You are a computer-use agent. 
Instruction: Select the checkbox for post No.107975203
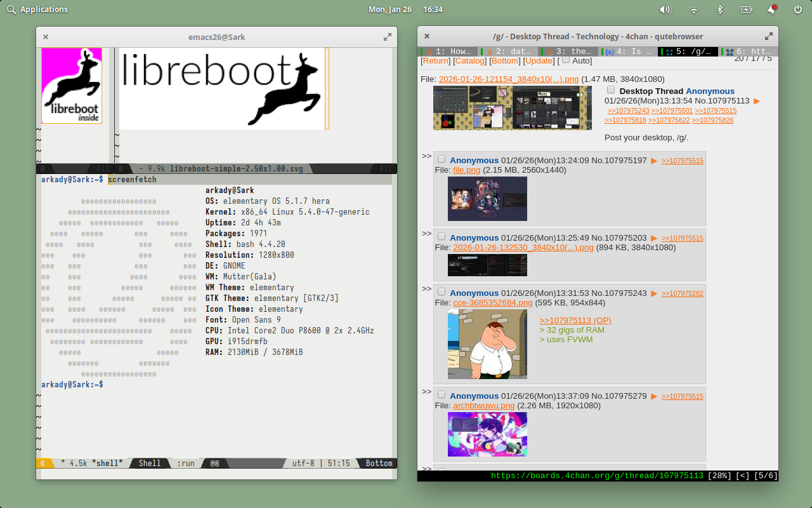[442, 237]
